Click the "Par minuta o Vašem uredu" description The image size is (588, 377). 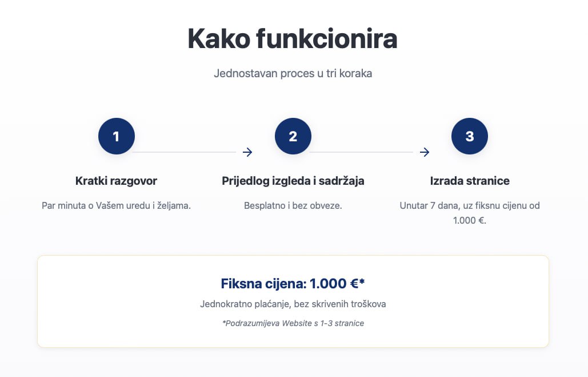[116, 205]
